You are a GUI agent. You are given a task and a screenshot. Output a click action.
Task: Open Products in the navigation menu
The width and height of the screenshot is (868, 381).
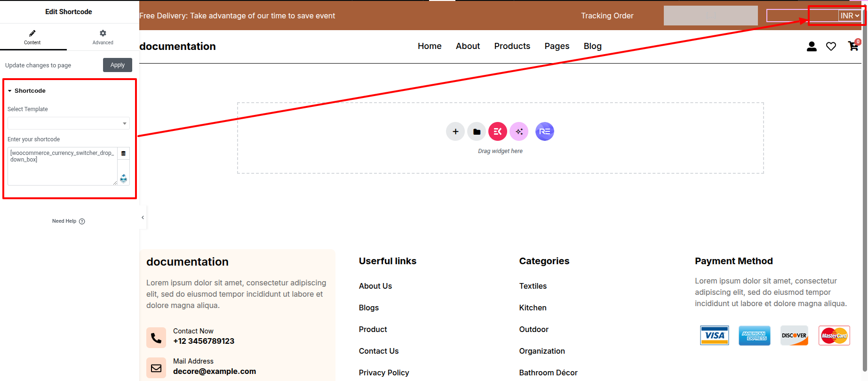(512, 46)
